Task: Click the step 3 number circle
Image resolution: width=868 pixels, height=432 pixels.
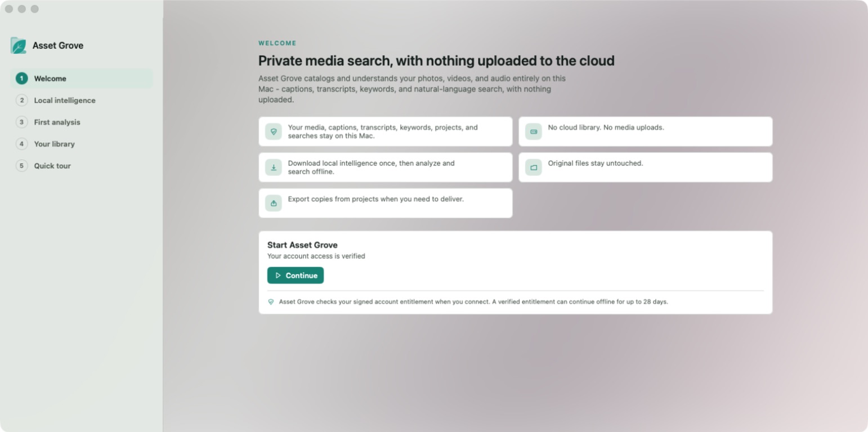Action: click(x=21, y=122)
